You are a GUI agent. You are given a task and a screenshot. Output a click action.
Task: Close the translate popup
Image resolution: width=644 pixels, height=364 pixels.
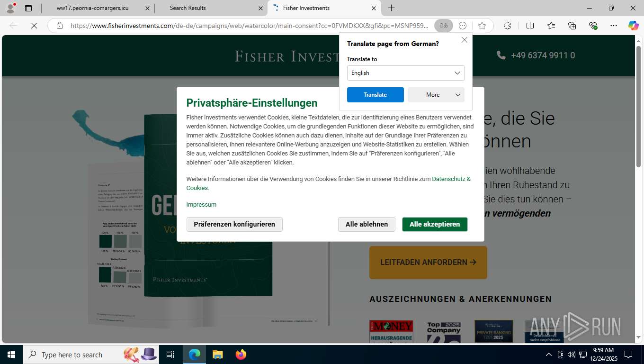coord(465,40)
